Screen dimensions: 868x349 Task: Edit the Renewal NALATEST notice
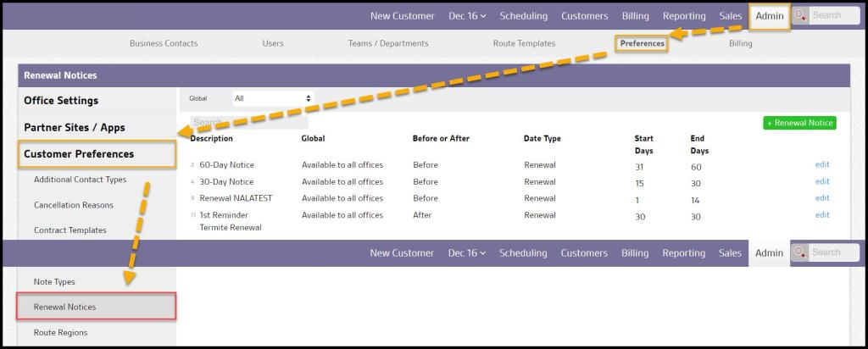click(x=821, y=198)
